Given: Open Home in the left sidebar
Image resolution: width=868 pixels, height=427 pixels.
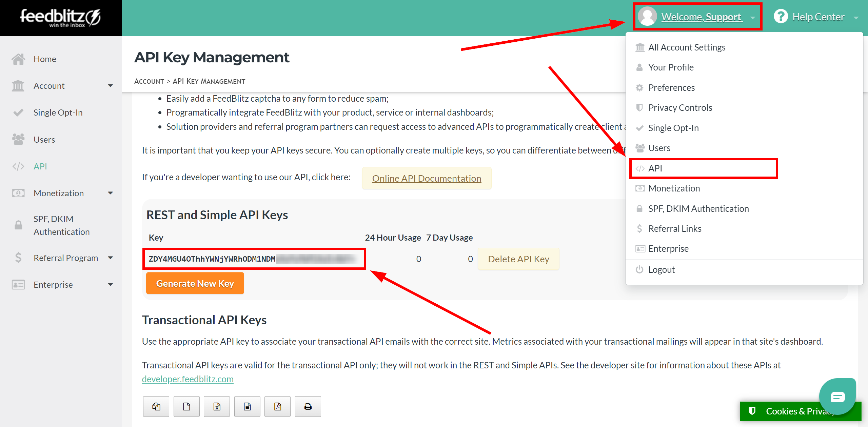Looking at the screenshot, I should (x=44, y=59).
